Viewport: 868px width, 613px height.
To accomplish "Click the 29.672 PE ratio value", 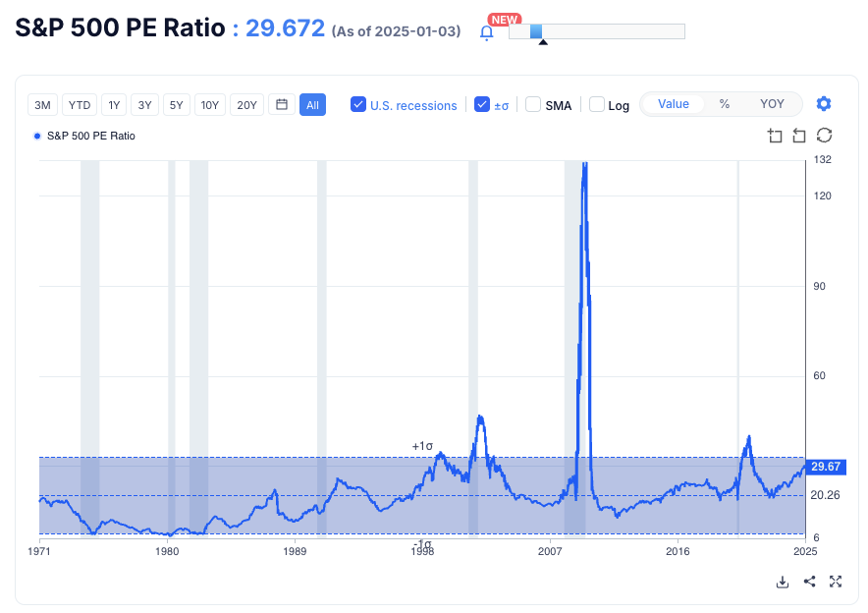I will (285, 28).
